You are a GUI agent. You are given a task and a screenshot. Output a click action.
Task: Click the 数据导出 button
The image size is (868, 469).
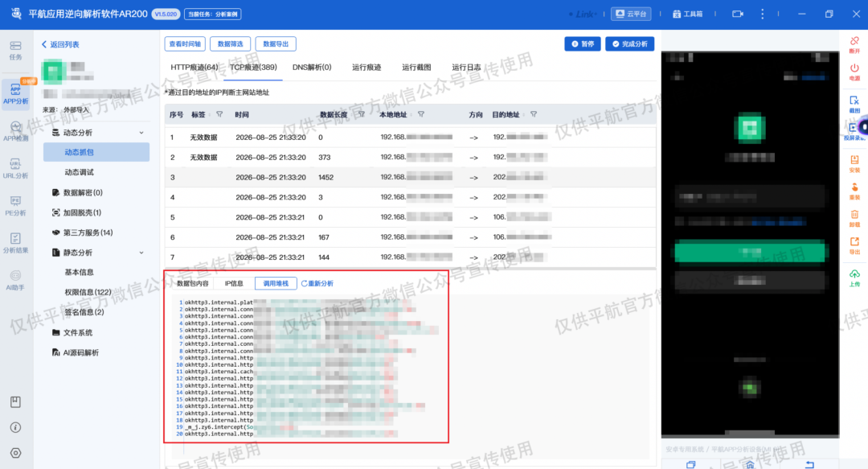coord(276,43)
